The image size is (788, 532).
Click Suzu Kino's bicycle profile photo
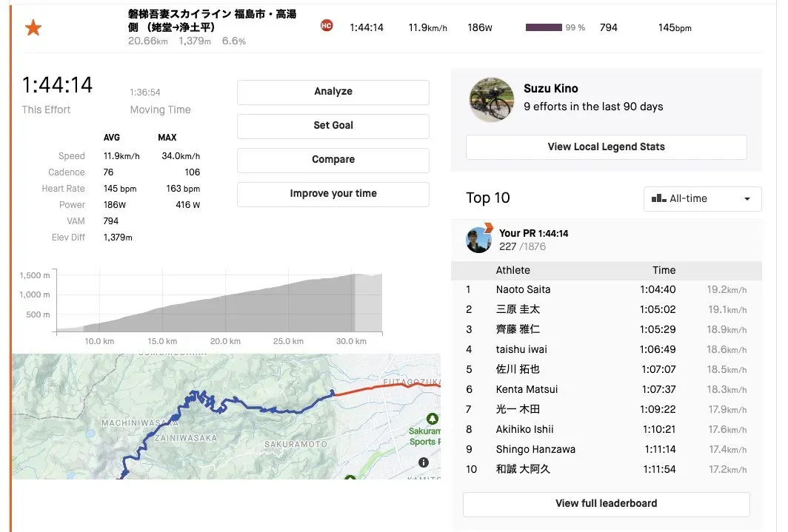click(491, 100)
